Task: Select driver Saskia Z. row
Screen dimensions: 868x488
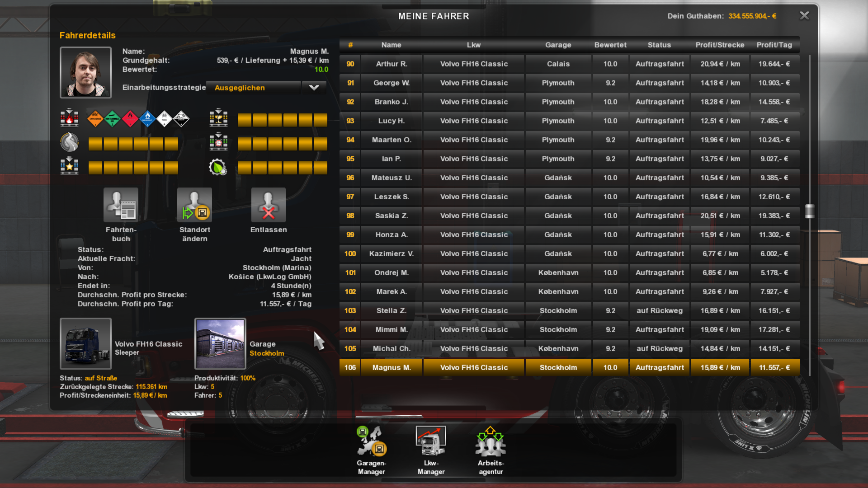Action: [392, 216]
